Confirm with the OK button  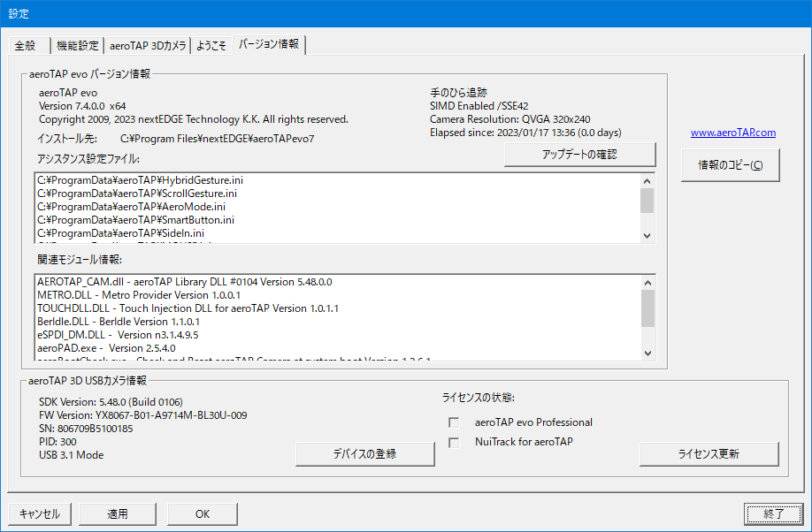(203, 514)
